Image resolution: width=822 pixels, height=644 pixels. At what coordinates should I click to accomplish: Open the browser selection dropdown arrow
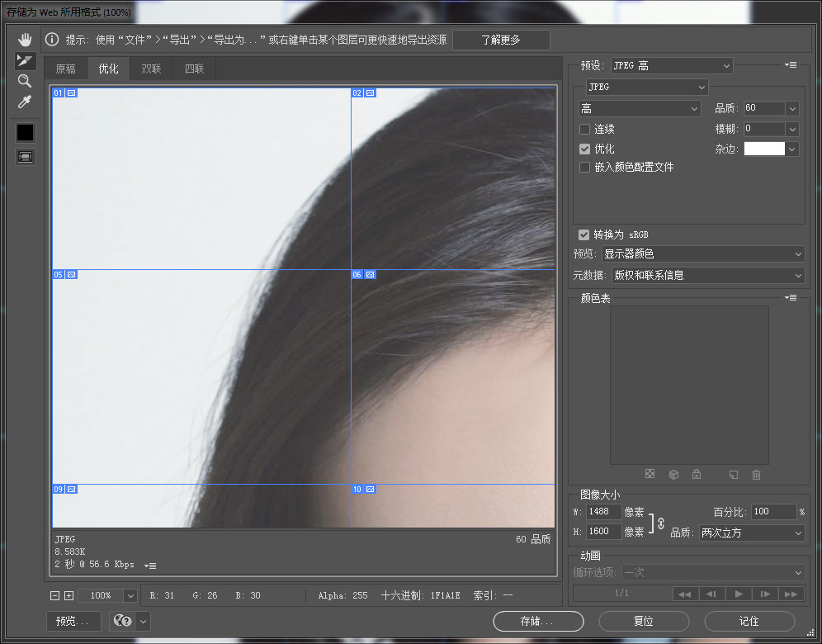[143, 622]
